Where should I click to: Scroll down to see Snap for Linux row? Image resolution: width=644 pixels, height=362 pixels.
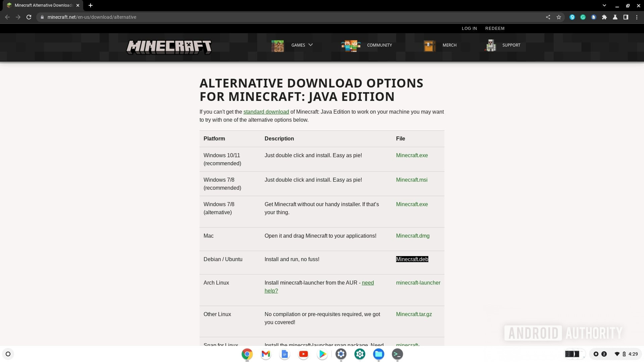coord(220,344)
